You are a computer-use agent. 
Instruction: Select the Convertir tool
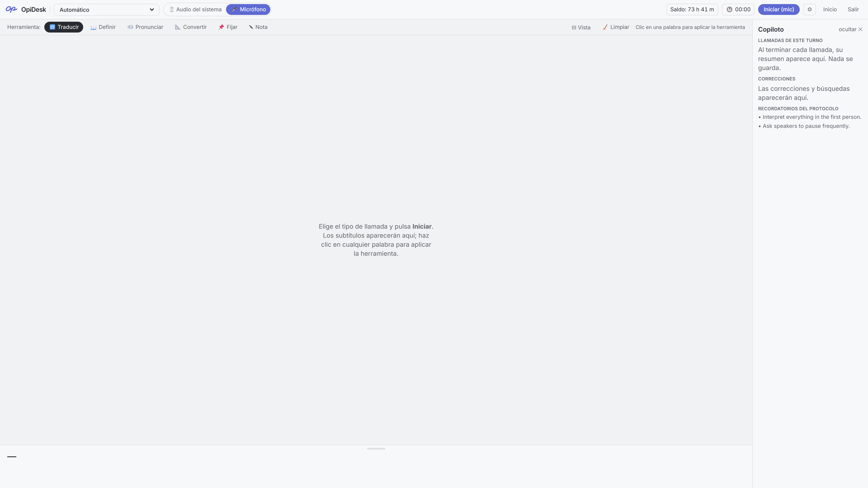tap(191, 27)
